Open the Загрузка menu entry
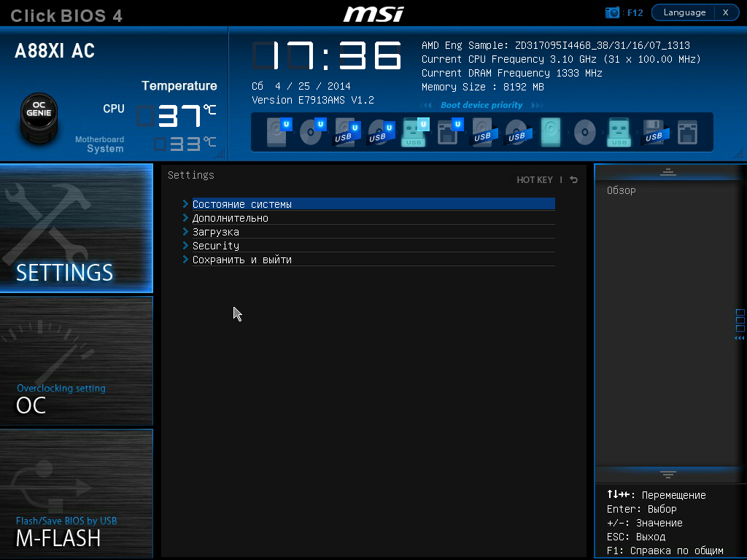 point(373,231)
